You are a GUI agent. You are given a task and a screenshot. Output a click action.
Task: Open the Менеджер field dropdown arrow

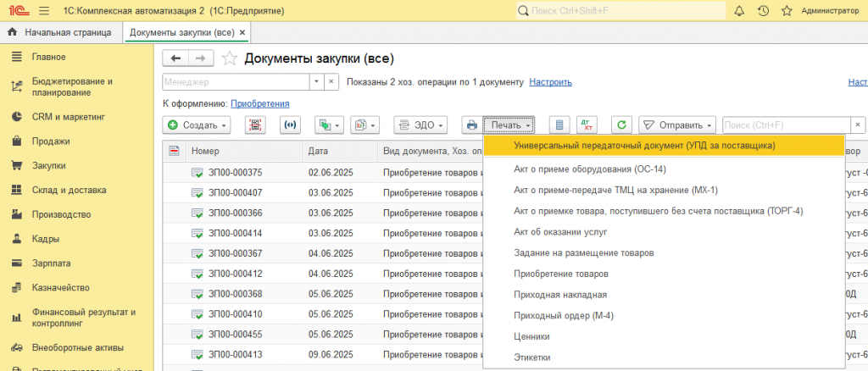coord(316,82)
